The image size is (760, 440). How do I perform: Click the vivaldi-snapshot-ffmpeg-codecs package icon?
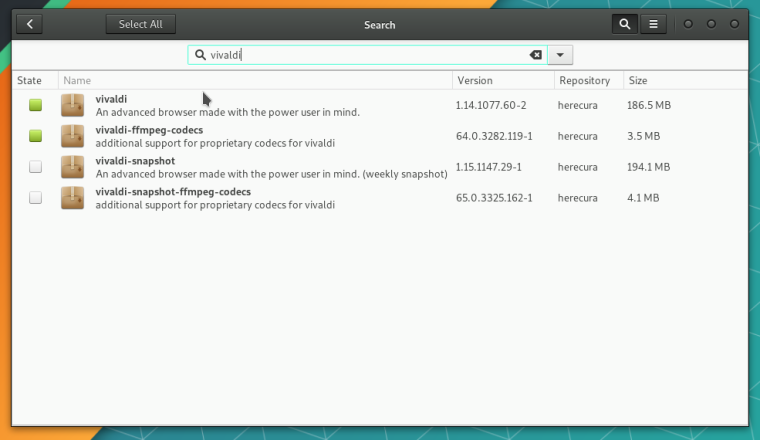[72, 198]
